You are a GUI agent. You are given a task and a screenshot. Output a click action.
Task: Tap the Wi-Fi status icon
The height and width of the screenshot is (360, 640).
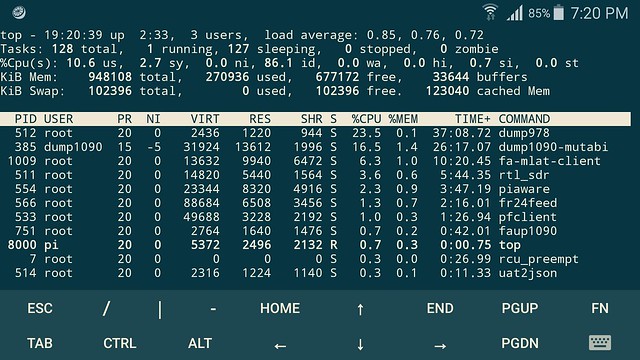point(490,13)
